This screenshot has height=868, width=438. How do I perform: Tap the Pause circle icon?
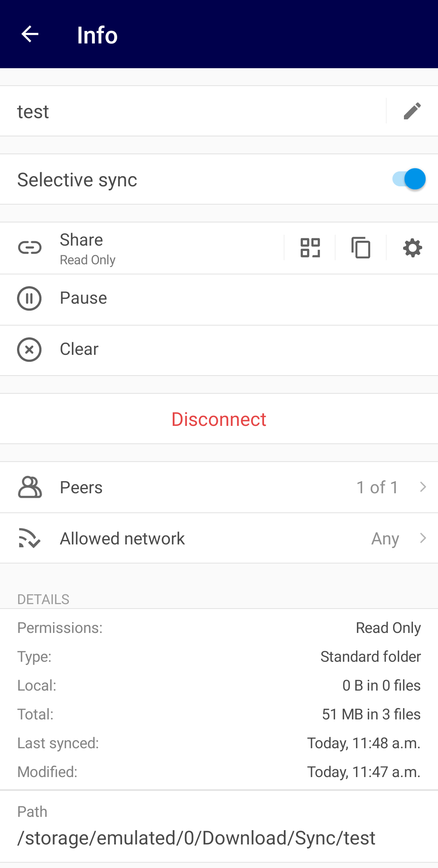[29, 298]
